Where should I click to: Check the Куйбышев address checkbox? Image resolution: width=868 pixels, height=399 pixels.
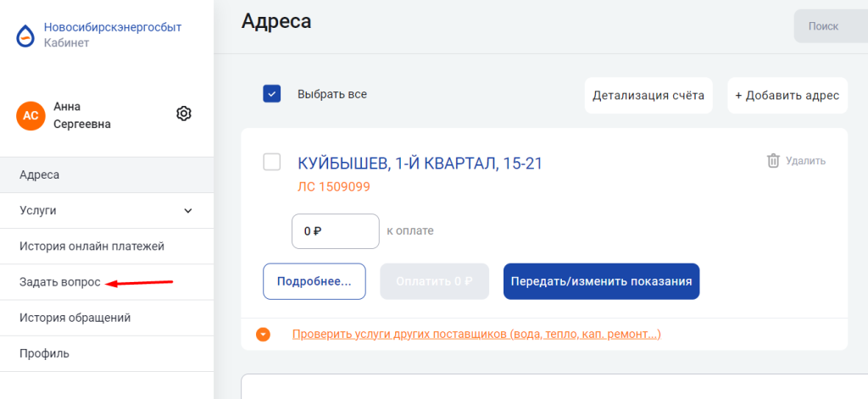tap(272, 162)
